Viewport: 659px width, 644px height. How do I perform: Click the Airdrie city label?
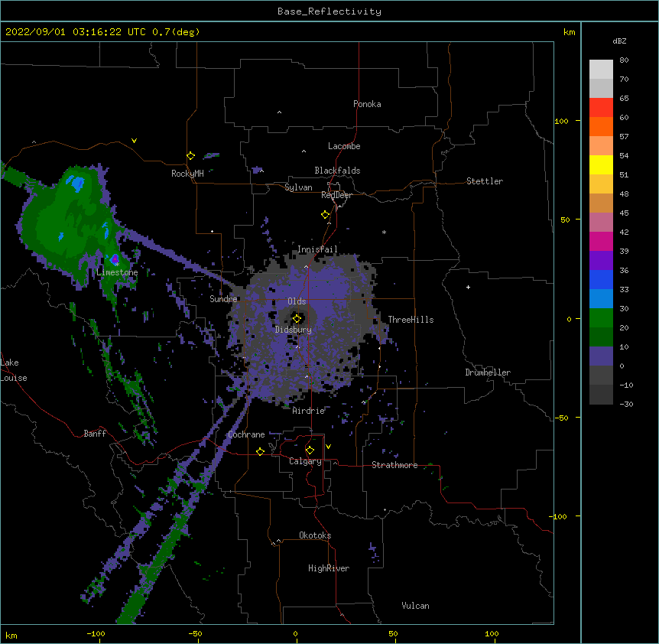coord(309,411)
